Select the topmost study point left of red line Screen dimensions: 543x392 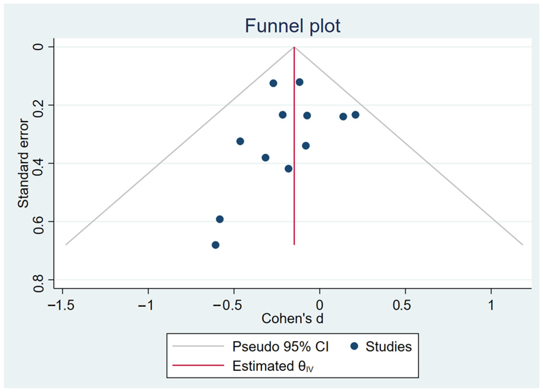coord(273,83)
